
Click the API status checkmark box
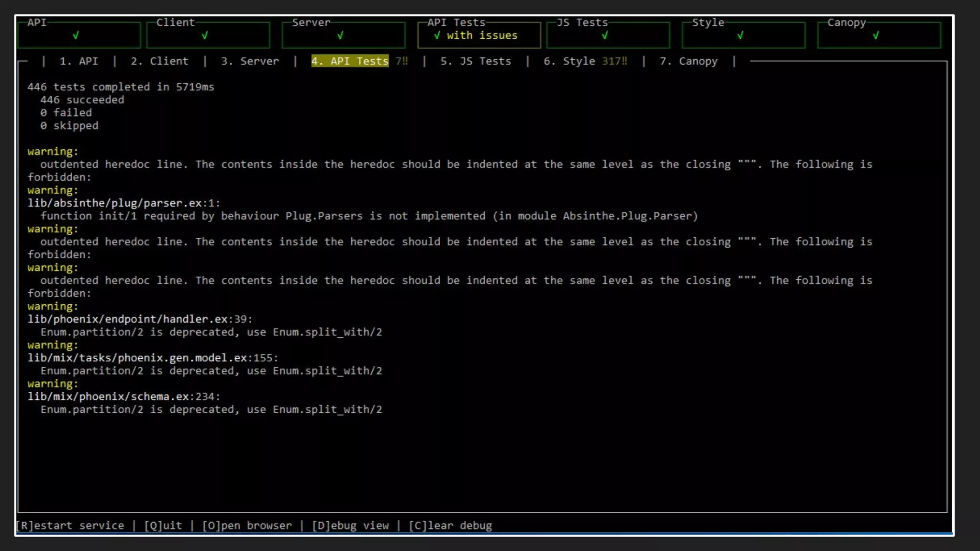tap(76, 35)
